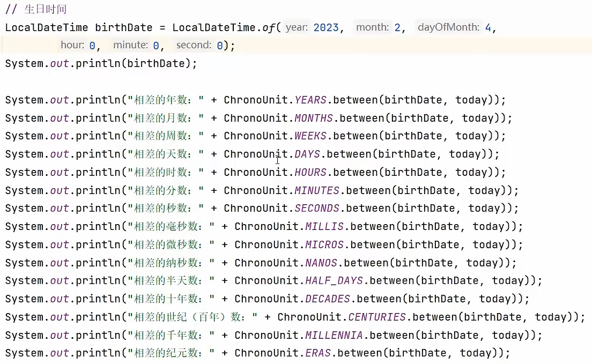Click the 'minute:' parameter hint
The width and height of the screenshot is (592, 364).
pos(130,46)
